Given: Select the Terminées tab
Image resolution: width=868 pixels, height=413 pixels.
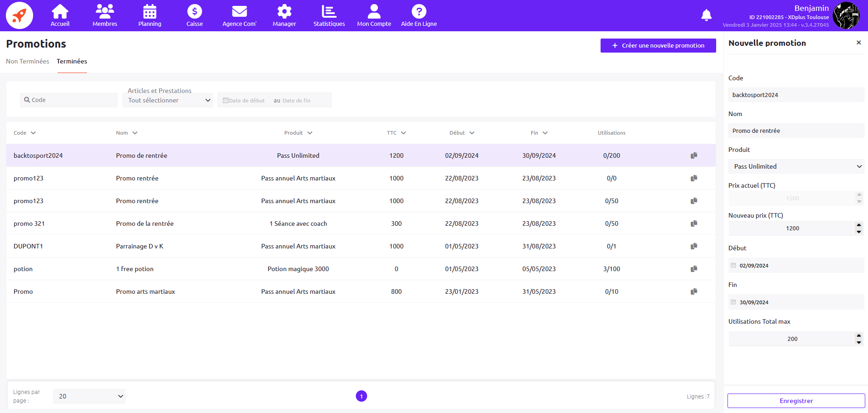Looking at the screenshot, I should pos(72,61).
